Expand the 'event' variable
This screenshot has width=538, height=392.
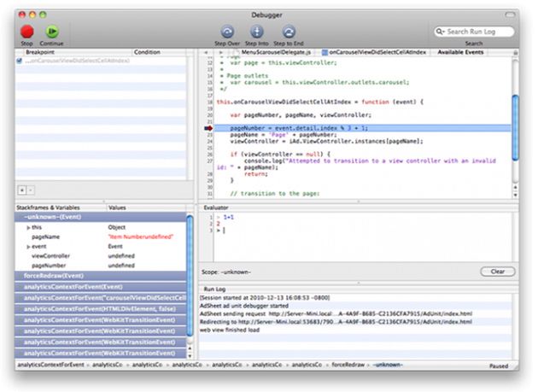pyautogui.click(x=28, y=247)
